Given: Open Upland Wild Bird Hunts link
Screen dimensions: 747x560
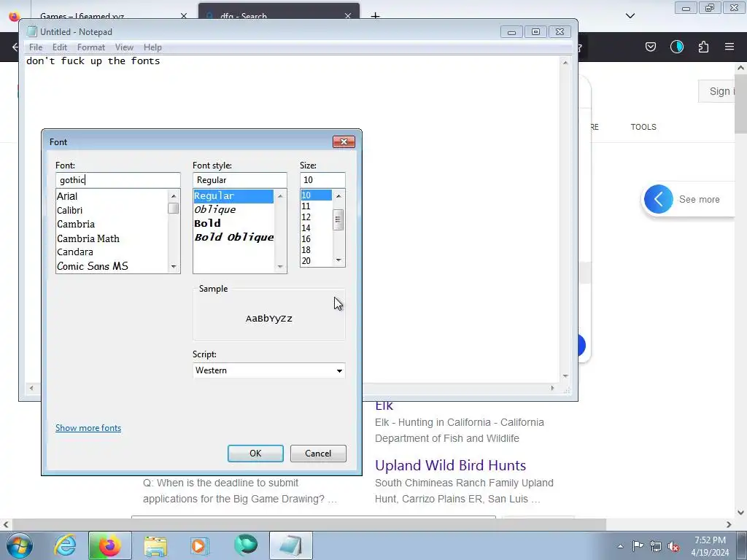Looking at the screenshot, I should click(x=450, y=464).
